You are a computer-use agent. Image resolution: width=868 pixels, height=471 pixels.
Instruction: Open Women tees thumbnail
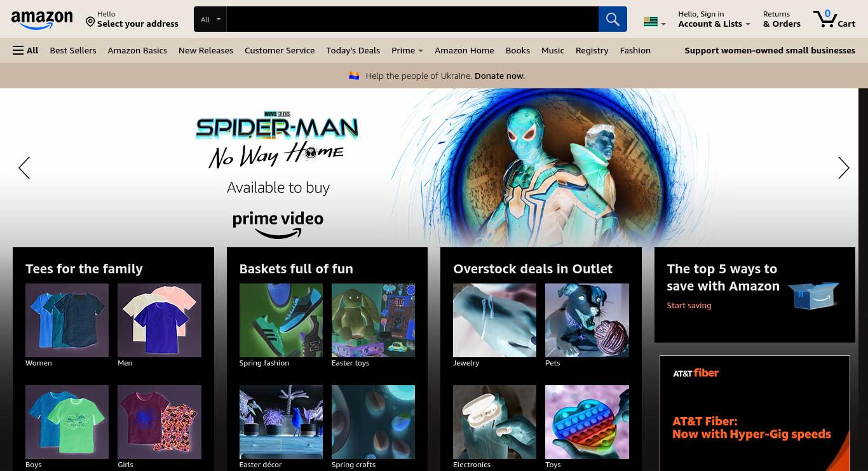click(x=67, y=320)
